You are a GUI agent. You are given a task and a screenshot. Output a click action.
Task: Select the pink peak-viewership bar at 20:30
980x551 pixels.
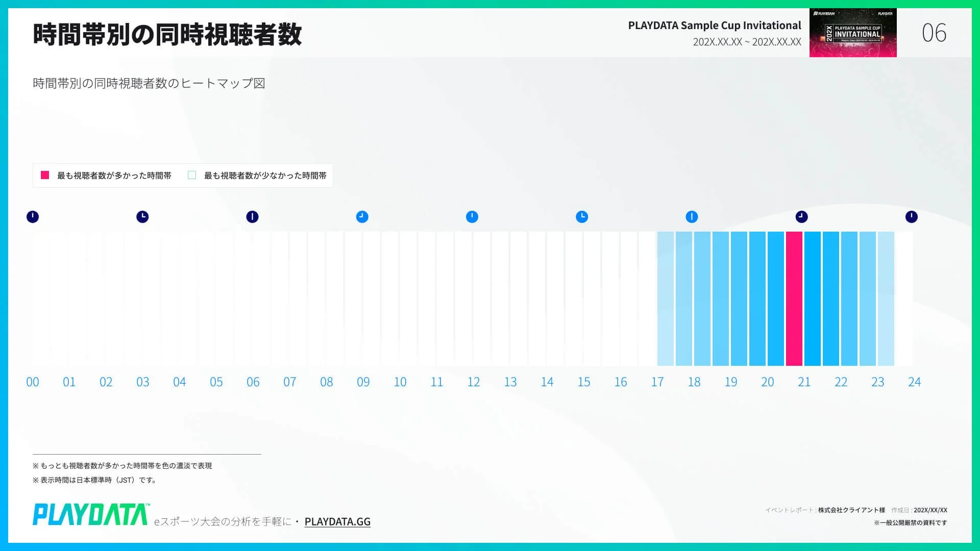tap(794, 298)
